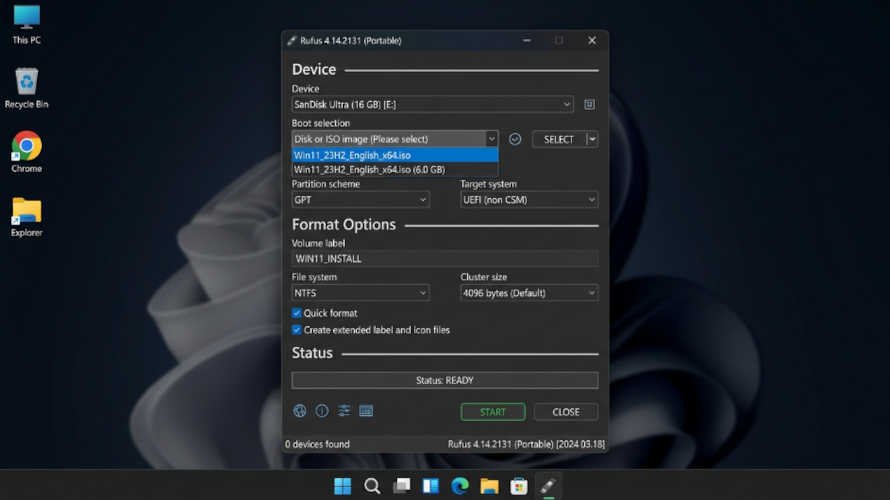The image size is (890, 500).
Task: Open the settings sliders icon
Action: [344, 411]
